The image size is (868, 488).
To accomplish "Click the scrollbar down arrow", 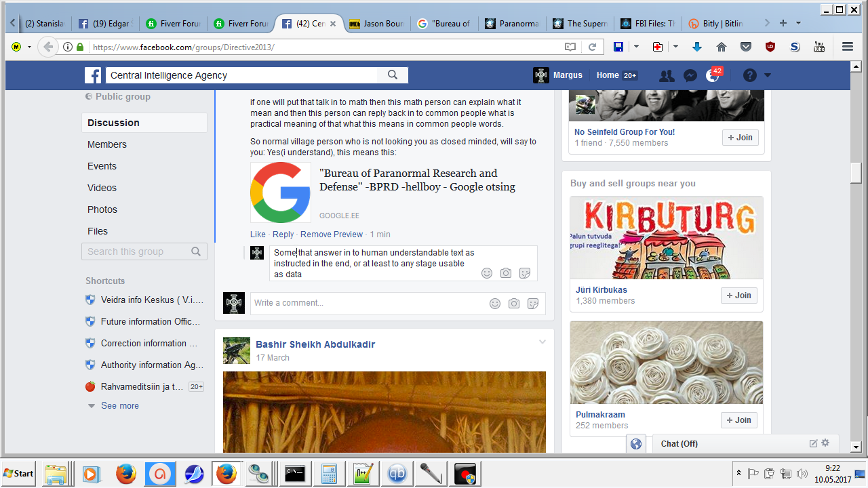I will coord(856,447).
